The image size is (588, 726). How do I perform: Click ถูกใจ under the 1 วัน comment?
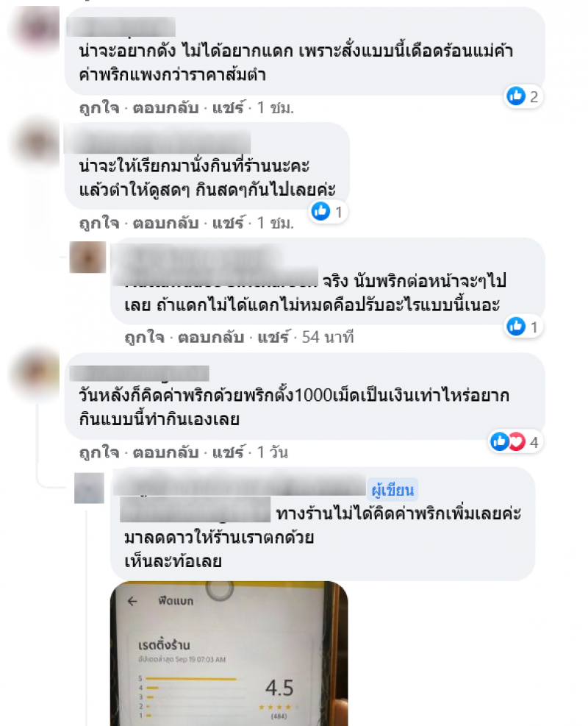(98, 452)
